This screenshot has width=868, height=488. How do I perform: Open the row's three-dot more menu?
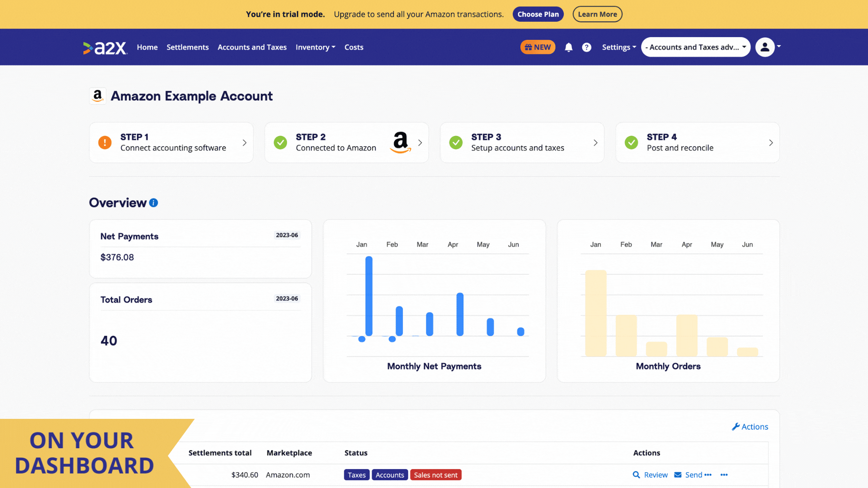point(724,475)
